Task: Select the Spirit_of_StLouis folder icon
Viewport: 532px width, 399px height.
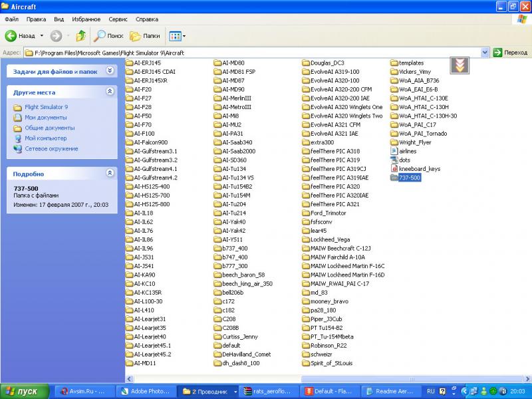Action: point(306,362)
